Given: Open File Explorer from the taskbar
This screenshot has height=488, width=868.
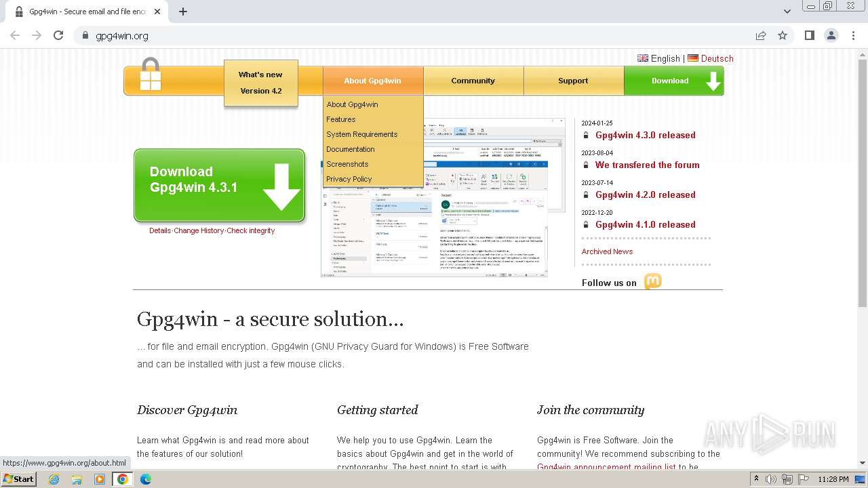Looking at the screenshot, I should pyautogui.click(x=77, y=479).
